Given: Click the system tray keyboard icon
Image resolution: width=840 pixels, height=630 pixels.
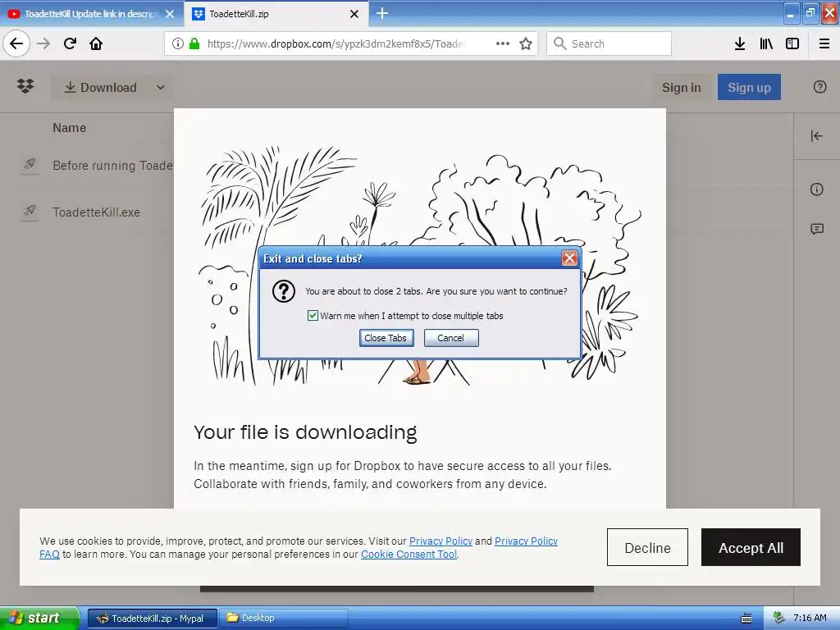Looking at the screenshot, I should click(x=746, y=619).
